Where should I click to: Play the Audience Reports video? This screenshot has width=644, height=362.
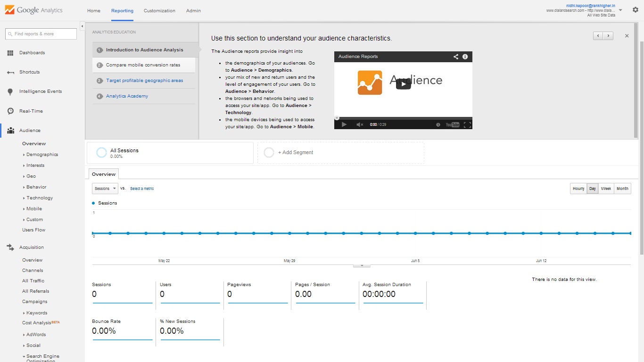[403, 84]
